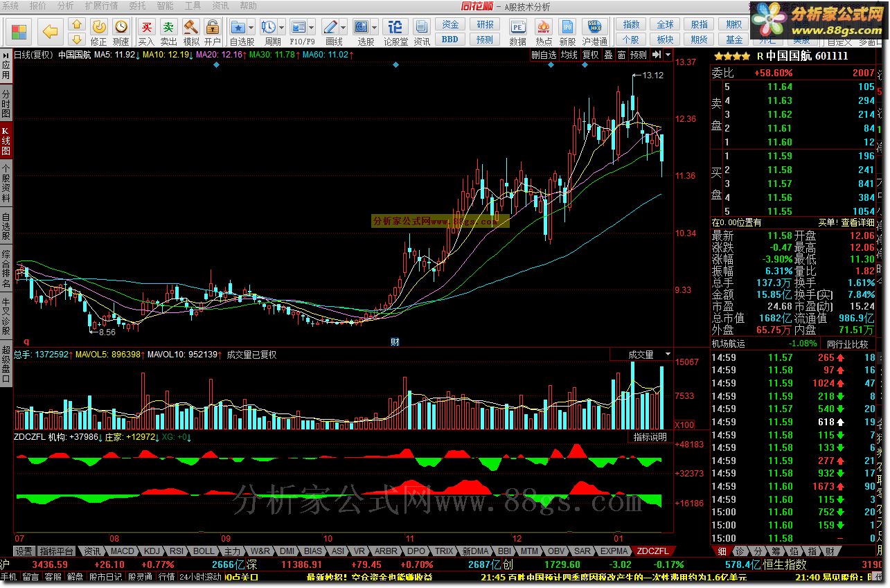Click the 指数 market button
Viewport: 890px width, 588px height.
click(631, 25)
